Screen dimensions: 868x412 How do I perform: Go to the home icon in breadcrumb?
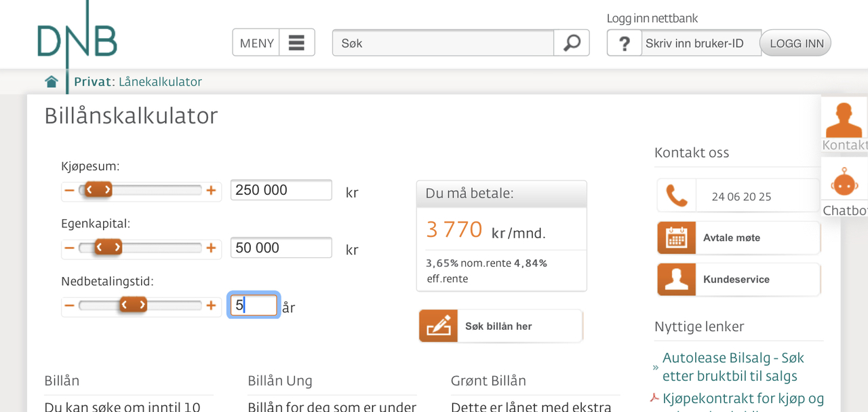[x=52, y=81]
